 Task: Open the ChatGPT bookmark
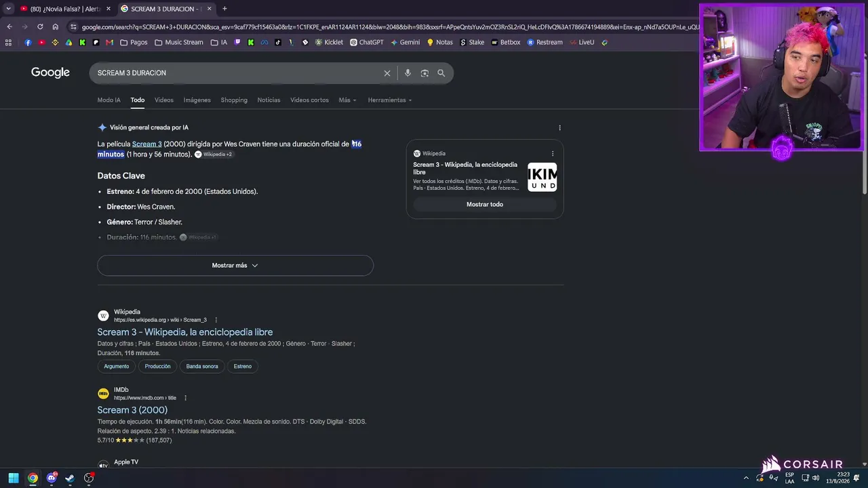click(367, 42)
